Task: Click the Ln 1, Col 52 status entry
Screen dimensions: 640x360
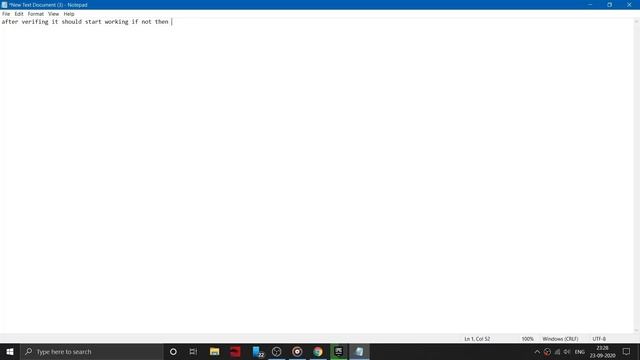Action: tap(477, 339)
